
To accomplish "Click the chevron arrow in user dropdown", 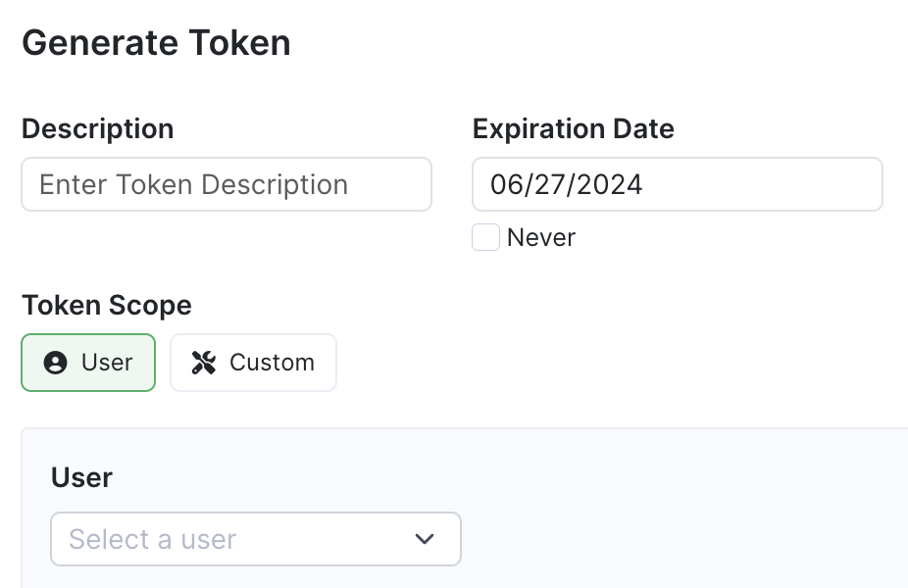I will (x=425, y=539).
